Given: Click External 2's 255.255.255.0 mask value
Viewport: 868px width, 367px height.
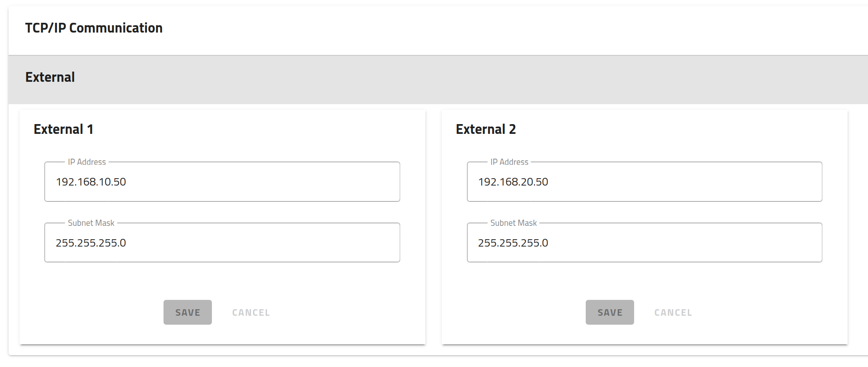Looking at the screenshot, I should [513, 243].
